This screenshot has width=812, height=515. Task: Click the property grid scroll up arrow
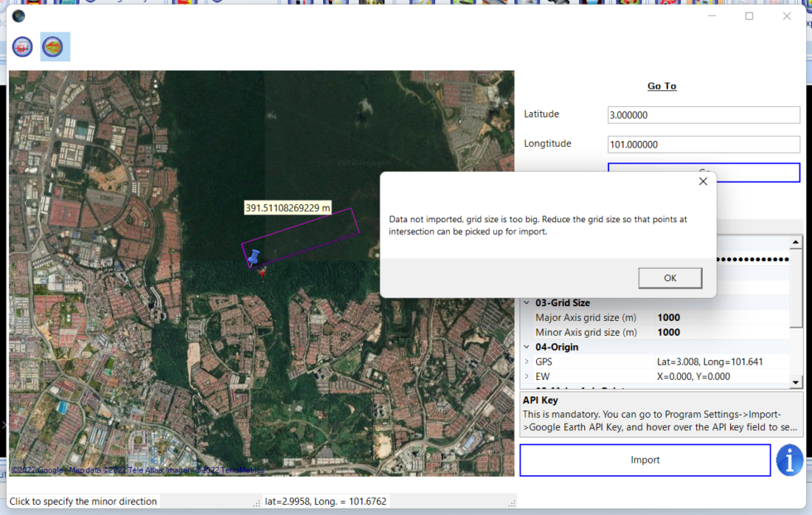point(796,243)
